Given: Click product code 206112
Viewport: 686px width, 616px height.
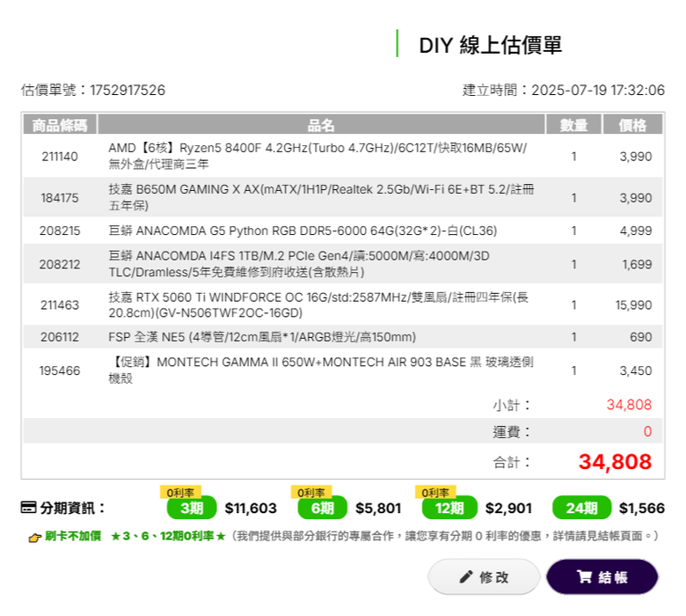Looking at the screenshot, I should pos(60,337).
